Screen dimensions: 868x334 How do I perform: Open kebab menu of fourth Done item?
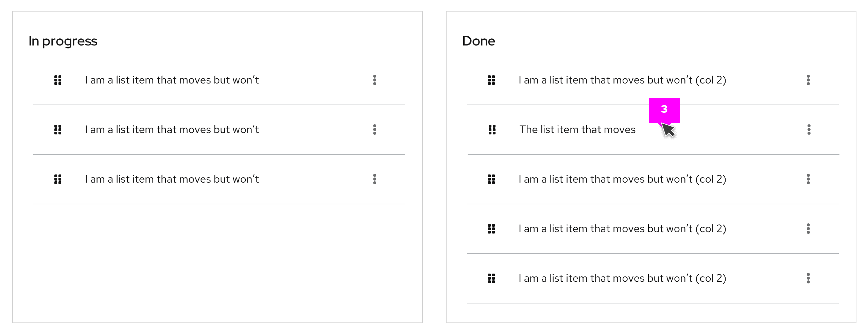808,229
